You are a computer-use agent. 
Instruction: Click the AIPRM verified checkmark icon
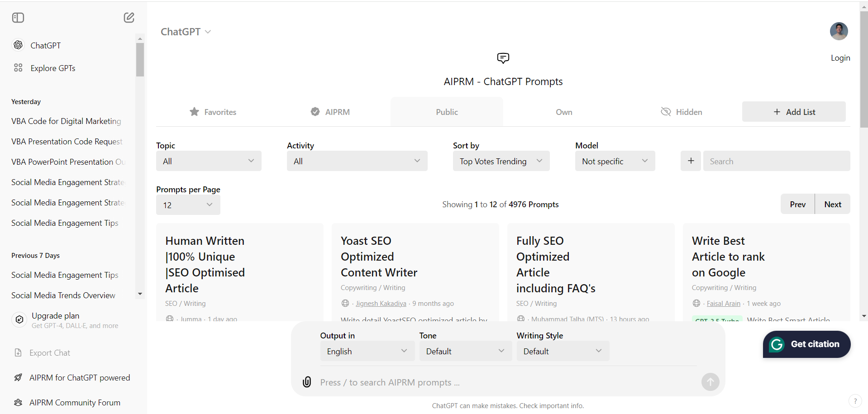315,112
